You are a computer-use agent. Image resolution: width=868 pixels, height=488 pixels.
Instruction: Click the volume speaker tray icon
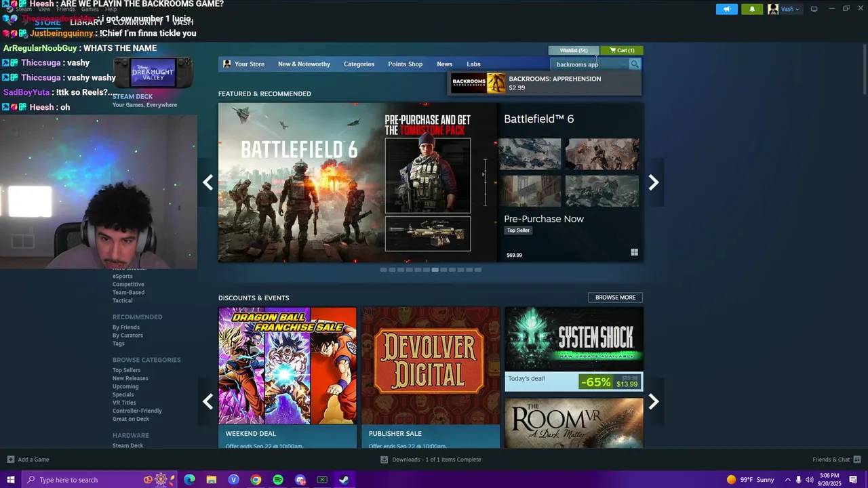point(809,480)
